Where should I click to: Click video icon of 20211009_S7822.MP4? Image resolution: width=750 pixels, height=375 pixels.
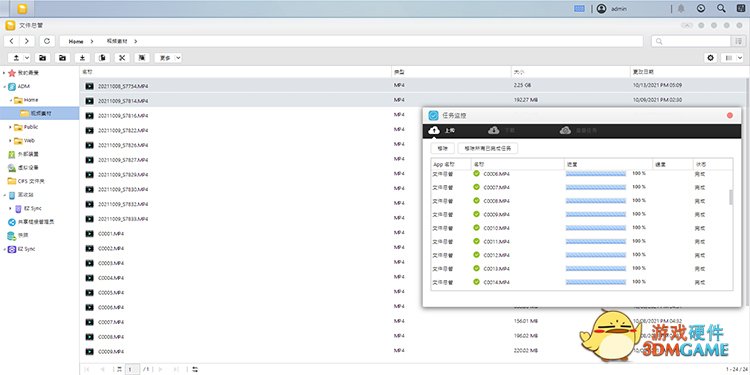coord(89,130)
